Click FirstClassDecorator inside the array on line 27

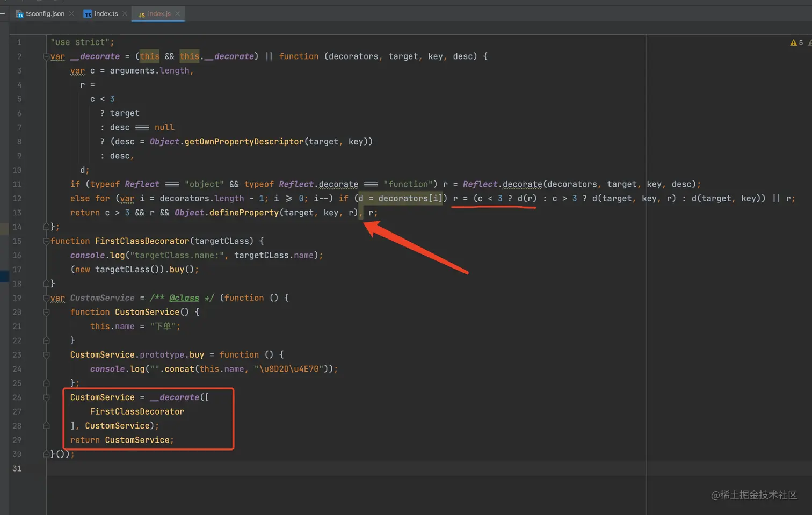coord(137,411)
